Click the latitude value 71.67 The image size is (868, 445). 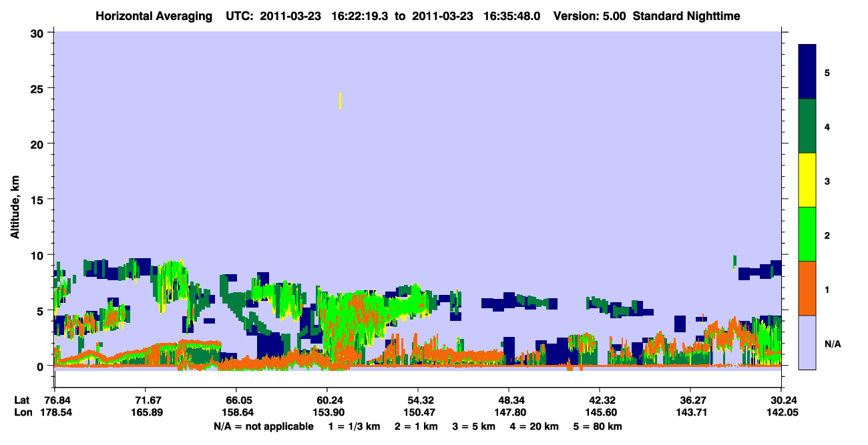pos(146,400)
